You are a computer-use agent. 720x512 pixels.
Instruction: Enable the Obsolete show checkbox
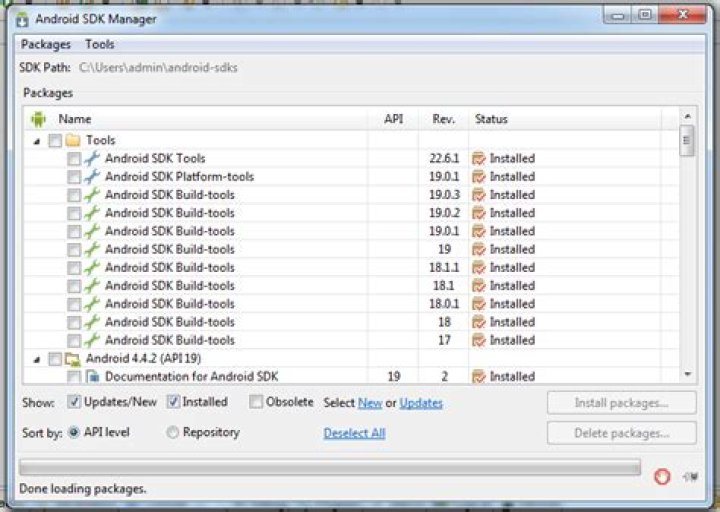256,402
